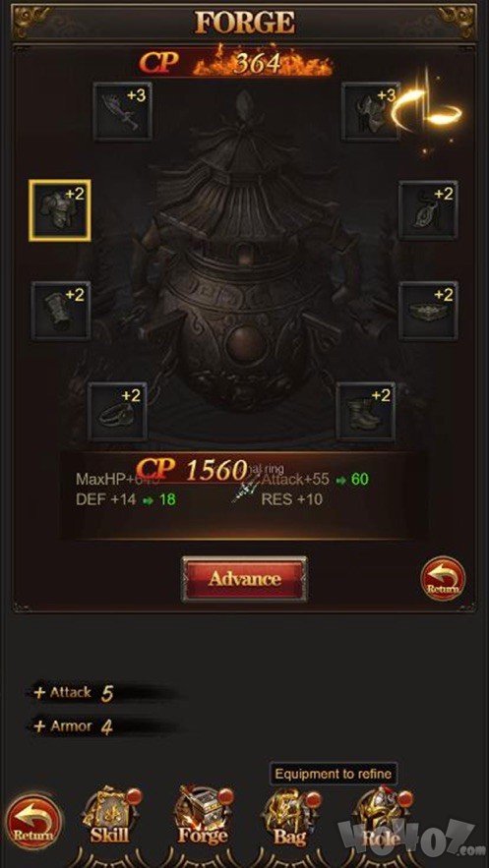Select the helmet equipment slot +3
The height and width of the screenshot is (868, 489).
coord(371,111)
